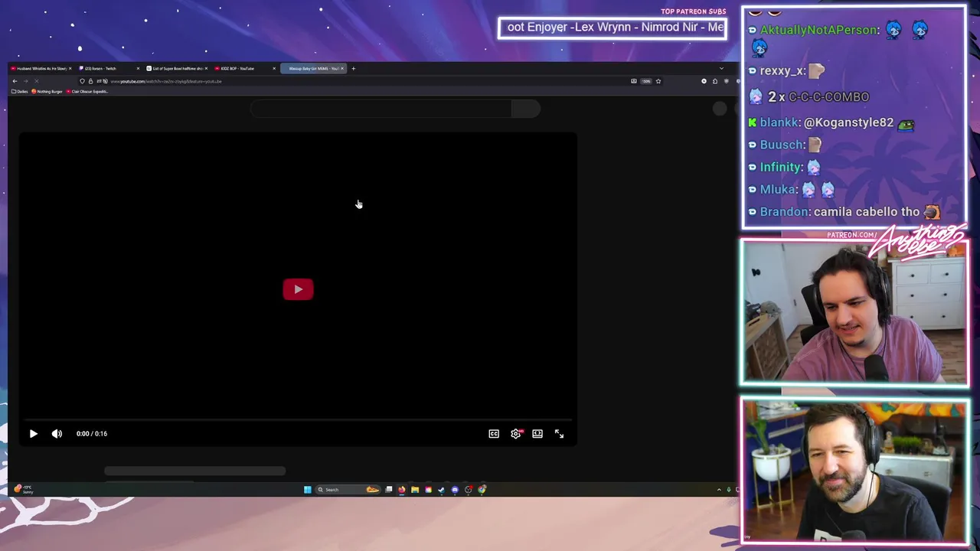Open the player settings gear
The width and height of the screenshot is (980, 551).
[x=516, y=434]
